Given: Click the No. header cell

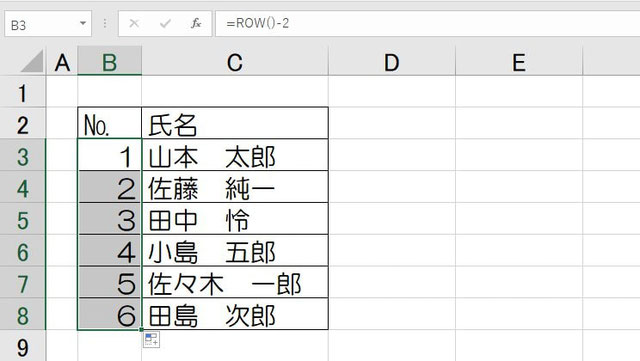Looking at the screenshot, I should [x=109, y=123].
